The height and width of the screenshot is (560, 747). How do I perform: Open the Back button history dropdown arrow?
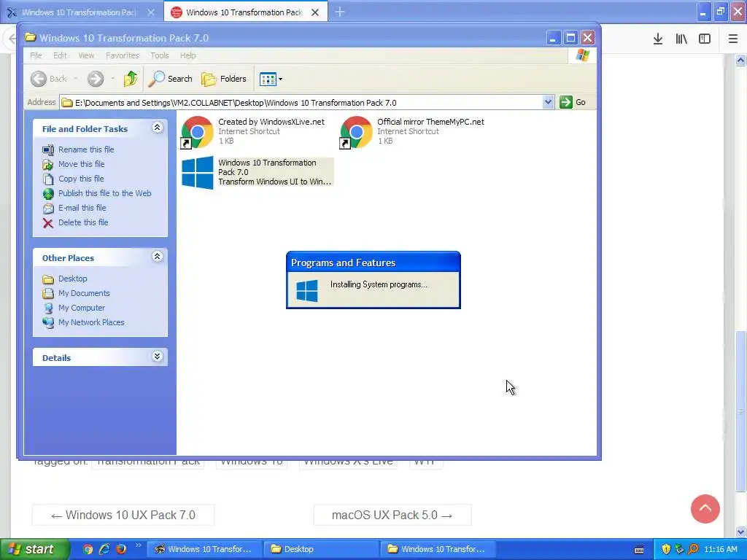pos(75,79)
